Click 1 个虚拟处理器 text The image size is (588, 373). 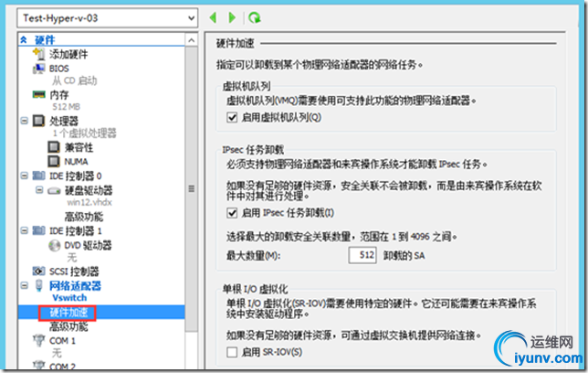tap(84, 133)
